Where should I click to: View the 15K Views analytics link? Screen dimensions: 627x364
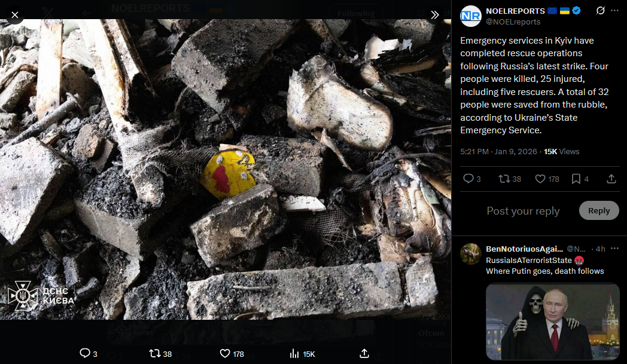pyautogui.click(x=561, y=151)
